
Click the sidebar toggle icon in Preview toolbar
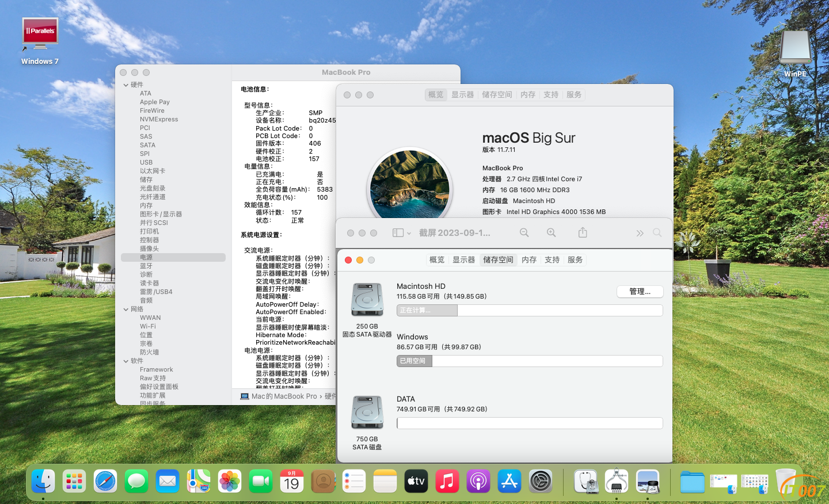(x=398, y=233)
